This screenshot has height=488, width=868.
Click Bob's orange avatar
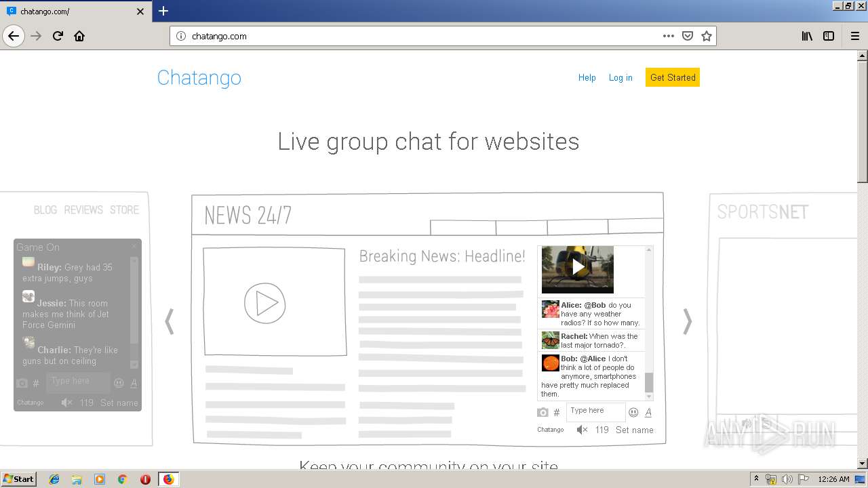(x=550, y=363)
